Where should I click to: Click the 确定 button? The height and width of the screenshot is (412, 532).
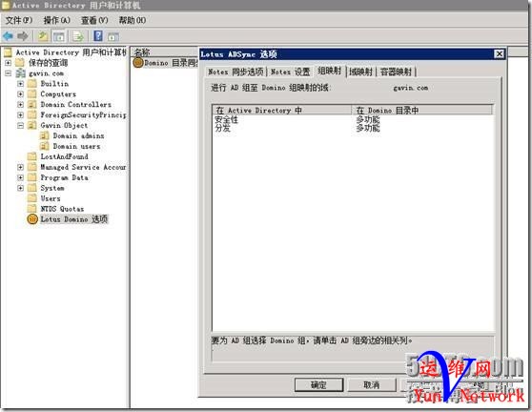(x=318, y=385)
